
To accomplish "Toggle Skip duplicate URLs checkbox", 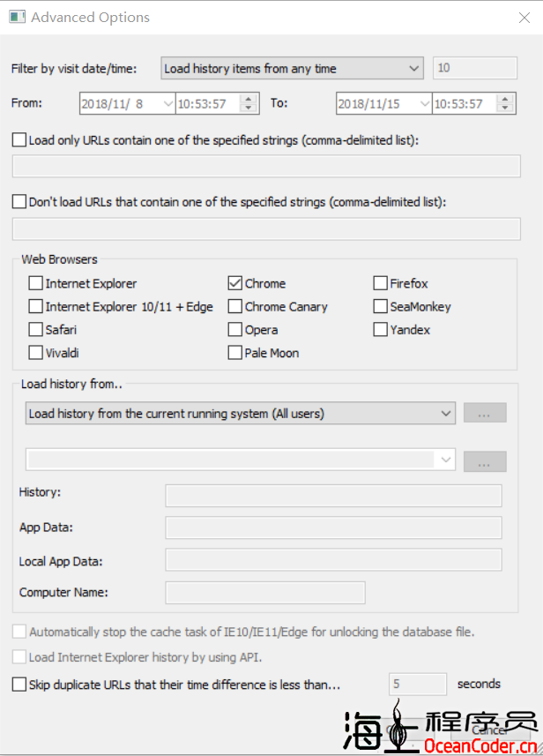I will [x=19, y=684].
